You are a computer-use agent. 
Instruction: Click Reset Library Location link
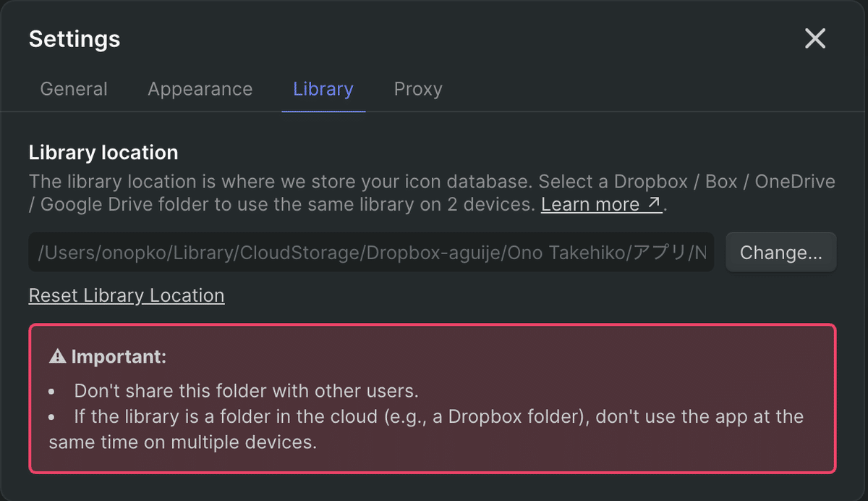127,295
